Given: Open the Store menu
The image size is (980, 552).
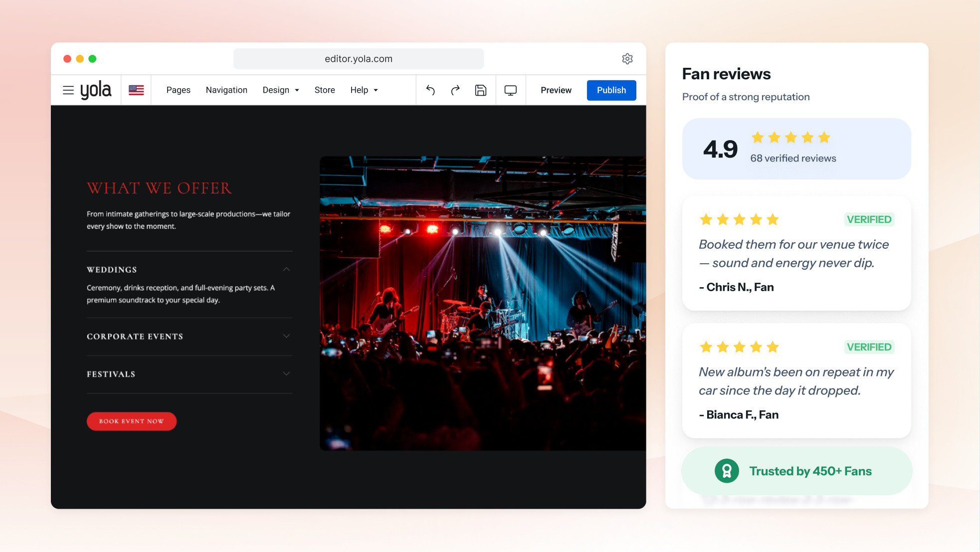Looking at the screenshot, I should pos(325,90).
